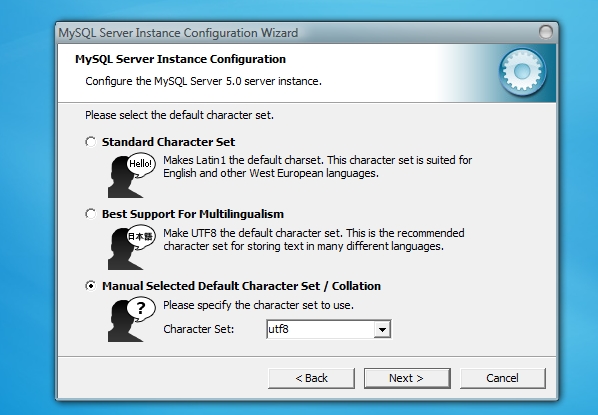Click the 'Best Support For Multilingualism' label
The image size is (598, 415).
193,214
